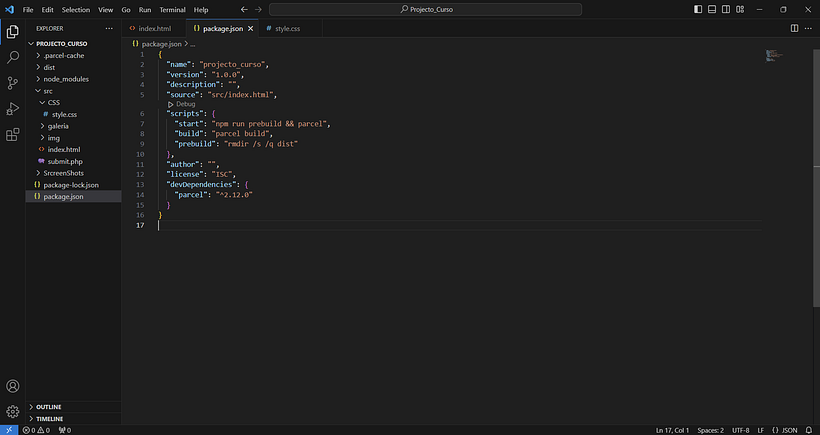Click the Debug code lens above scripts

click(181, 104)
